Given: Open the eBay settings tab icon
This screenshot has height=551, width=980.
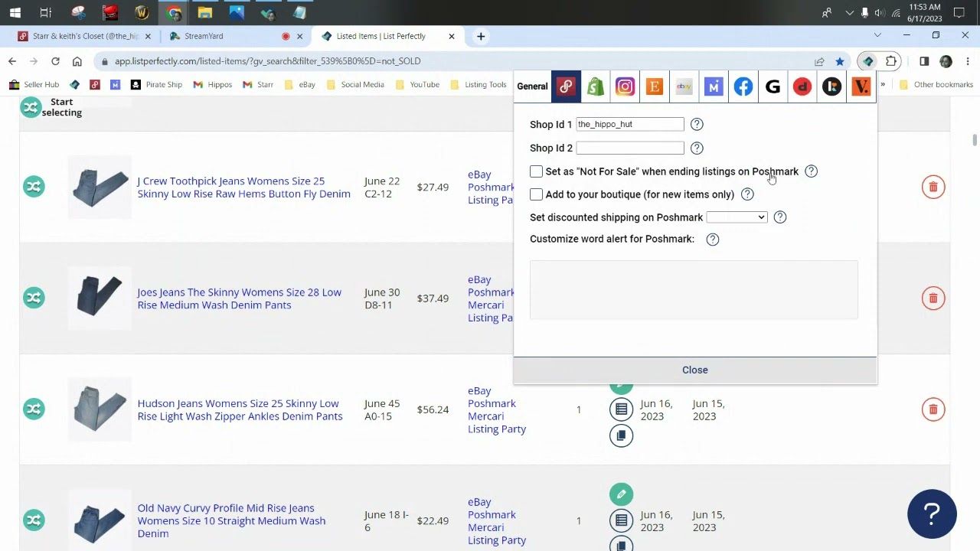Looking at the screenshot, I should (x=684, y=86).
